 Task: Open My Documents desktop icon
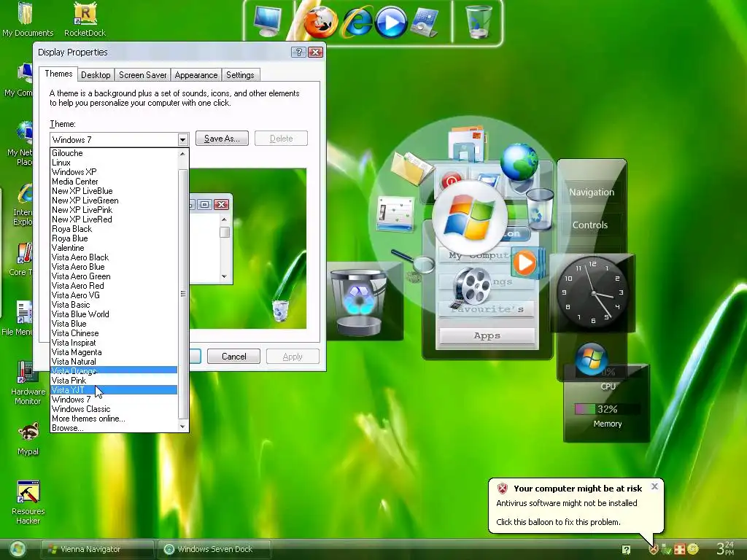point(27,19)
